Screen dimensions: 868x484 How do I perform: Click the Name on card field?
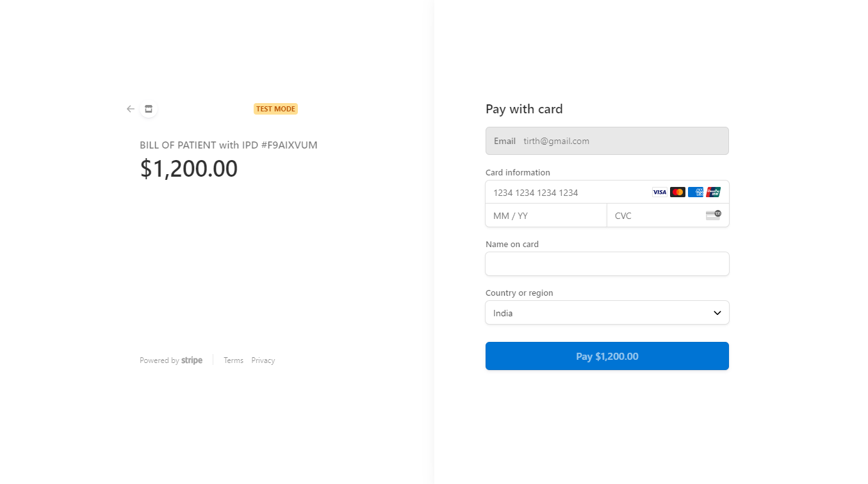coord(607,264)
